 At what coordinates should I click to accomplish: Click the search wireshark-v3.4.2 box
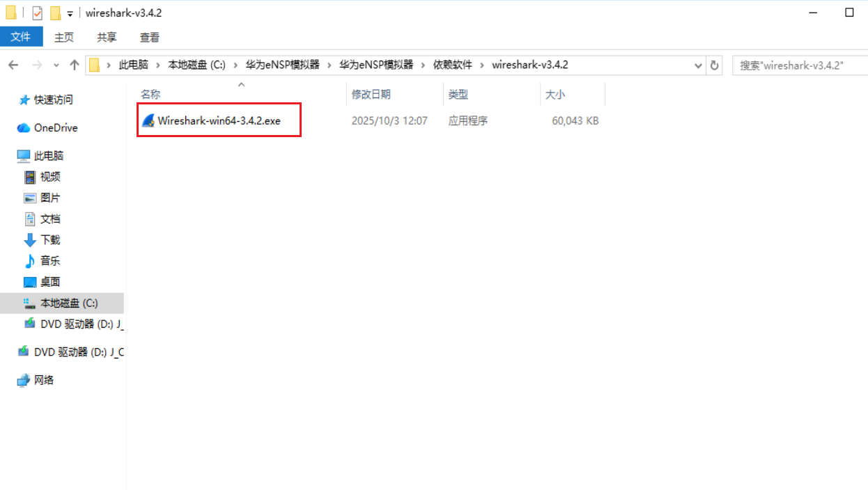tap(800, 65)
